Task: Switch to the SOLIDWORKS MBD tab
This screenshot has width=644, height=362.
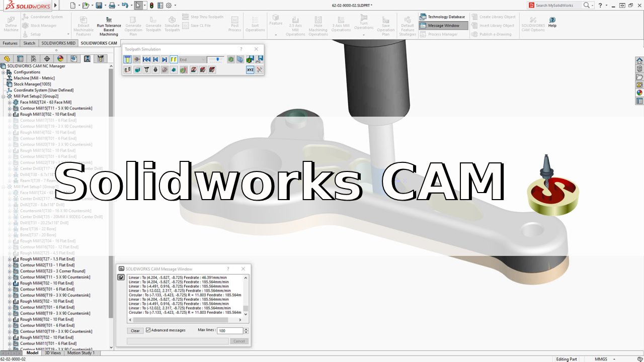Action: [x=58, y=43]
